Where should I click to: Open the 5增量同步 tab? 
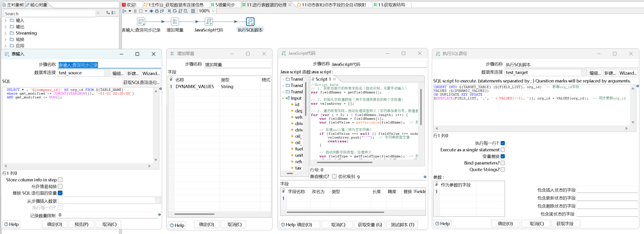pos(223,5)
